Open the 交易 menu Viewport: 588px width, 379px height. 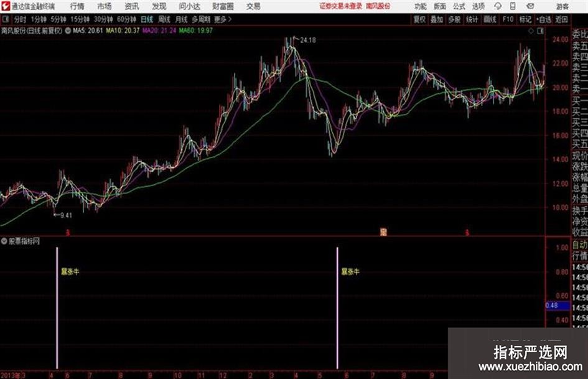tap(253, 6)
